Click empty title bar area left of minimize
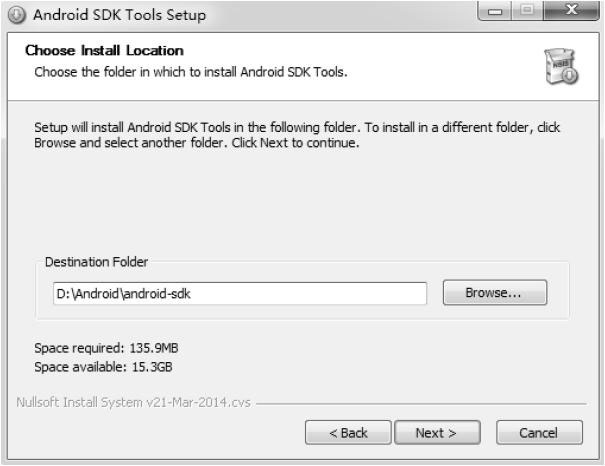 coord(350,14)
